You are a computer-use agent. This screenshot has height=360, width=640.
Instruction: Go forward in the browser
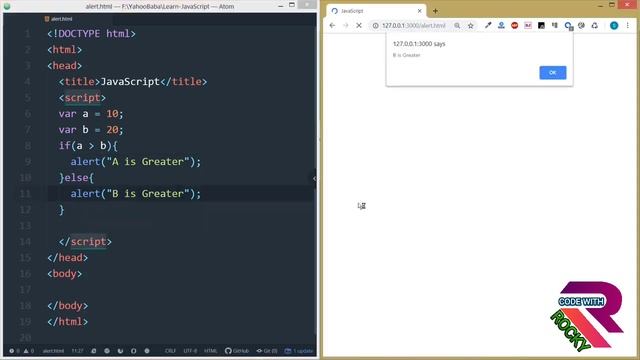(345, 25)
